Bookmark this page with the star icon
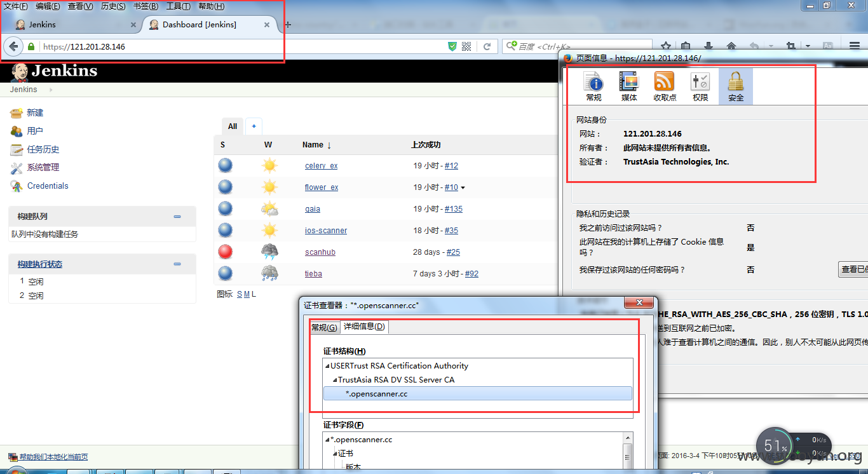The height and width of the screenshot is (474, 868). click(666, 46)
